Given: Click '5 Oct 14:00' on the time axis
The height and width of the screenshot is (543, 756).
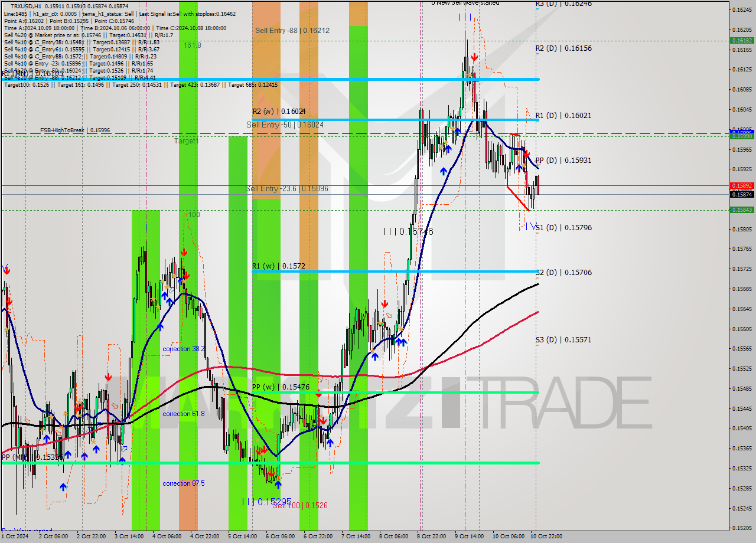Looking at the screenshot, I should (x=242, y=537).
